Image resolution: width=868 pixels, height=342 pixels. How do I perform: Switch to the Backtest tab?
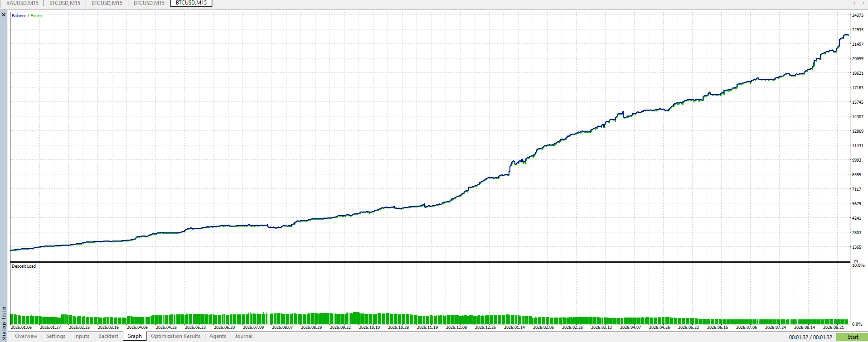tap(108, 336)
